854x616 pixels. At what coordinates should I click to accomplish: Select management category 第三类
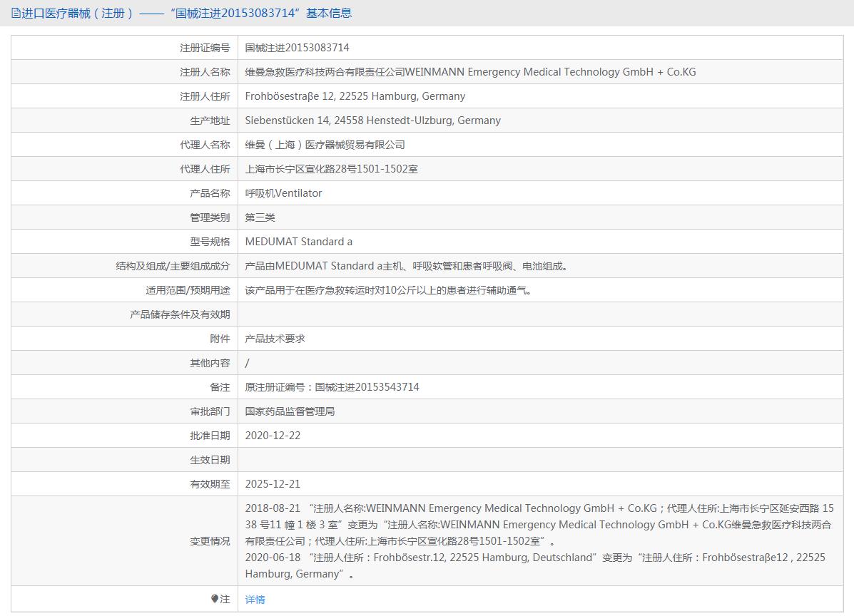click(x=260, y=217)
